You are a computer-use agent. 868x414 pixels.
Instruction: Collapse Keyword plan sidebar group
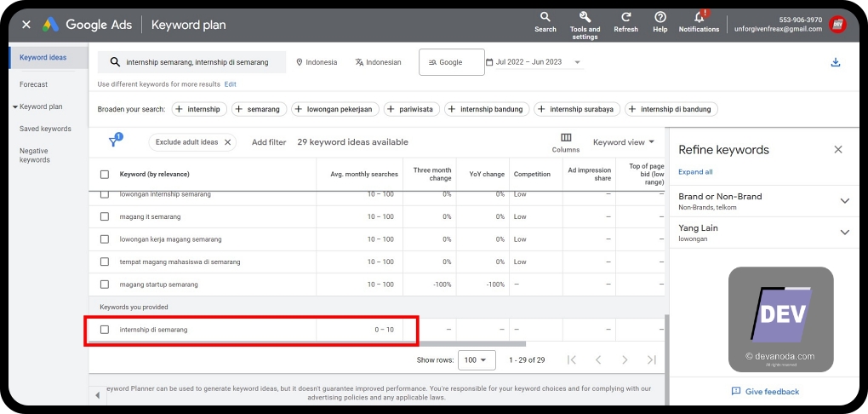pos(15,106)
